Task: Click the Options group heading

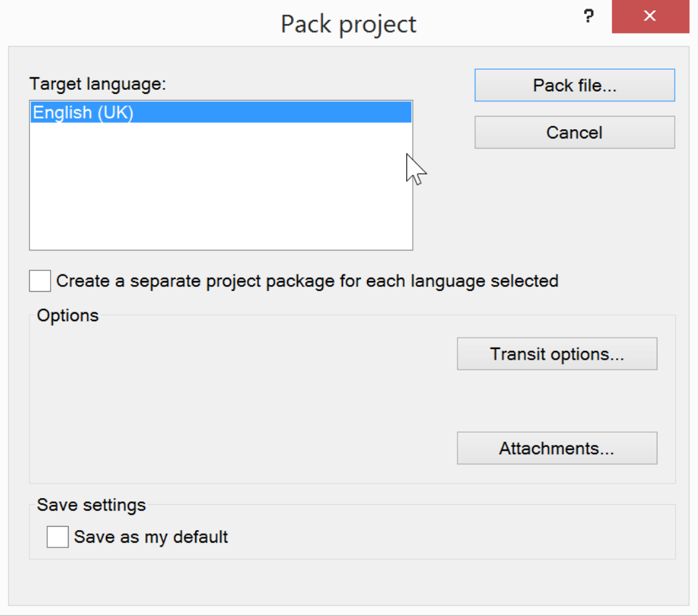Action: pyautogui.click(x=68, y=315)
